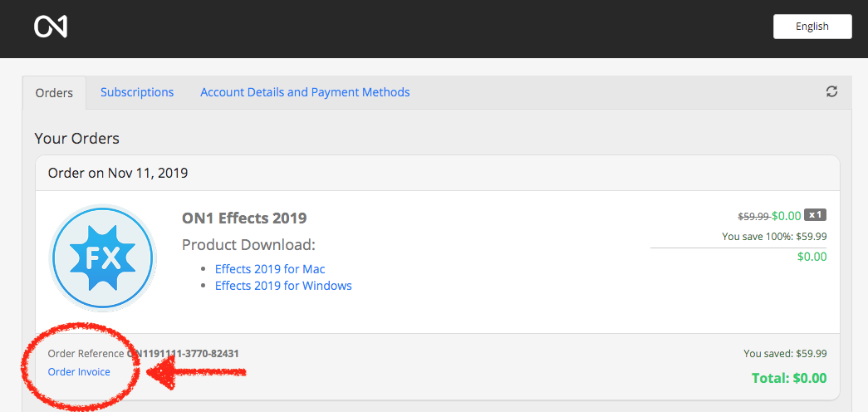
Task: Open the Order Invoice link
Action: pos(79,372)
